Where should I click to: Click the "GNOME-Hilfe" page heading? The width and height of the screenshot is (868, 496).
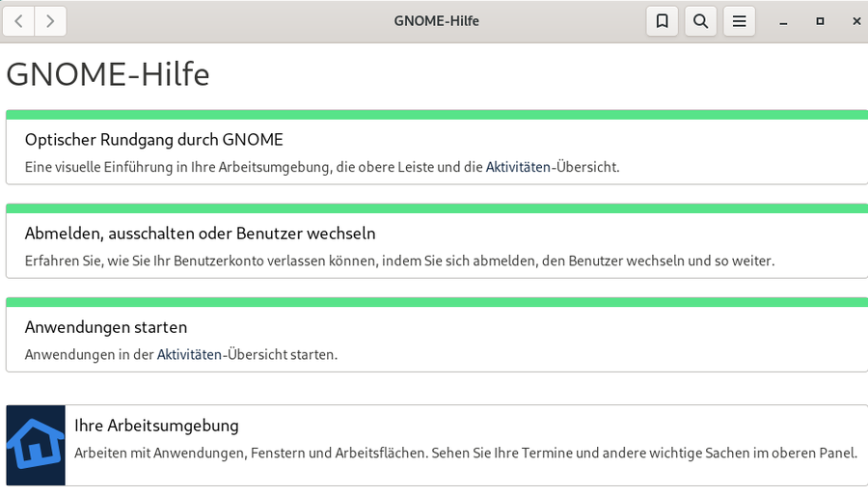108,74
